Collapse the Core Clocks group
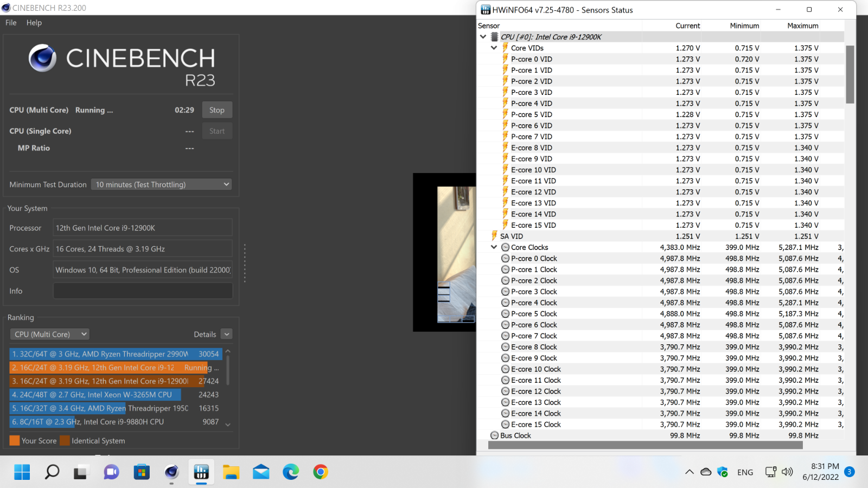 pyautogui.click(x=494, y=247)
